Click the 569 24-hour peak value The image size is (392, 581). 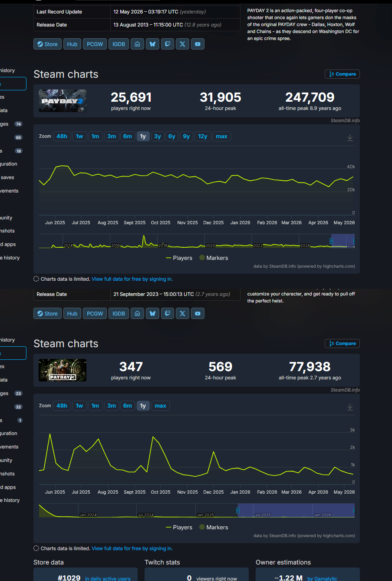click(221, 367)
